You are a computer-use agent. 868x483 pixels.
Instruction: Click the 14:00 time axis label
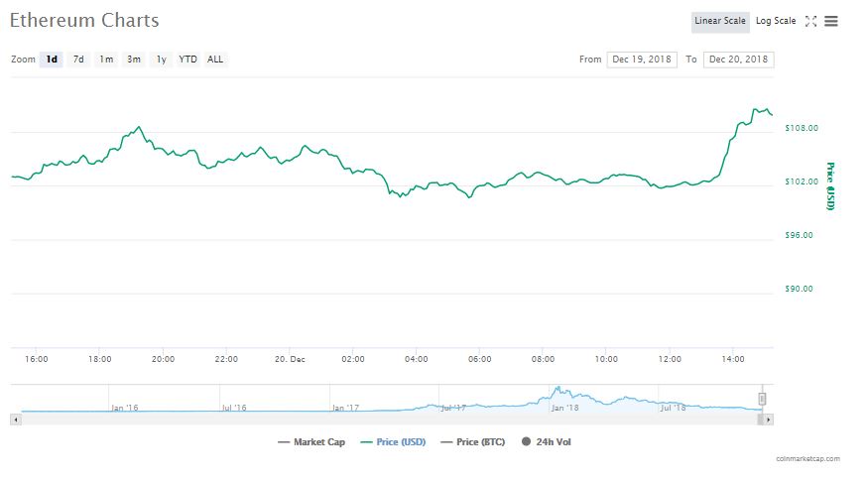[x=732, y=359]
